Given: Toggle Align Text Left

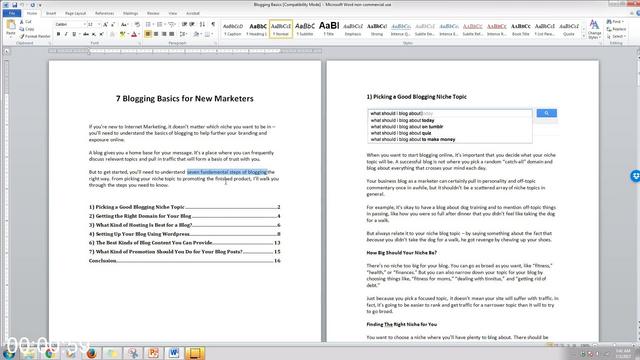Looking at the screenshot, I should [148, 34].
